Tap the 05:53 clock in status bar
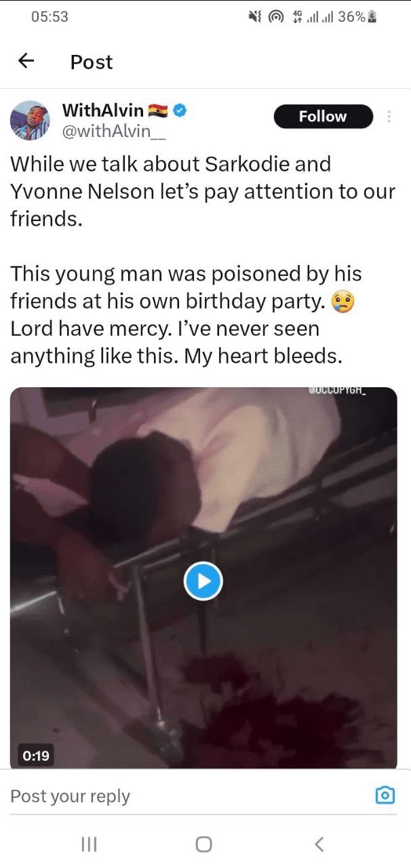This screenshot has height=868, width=411. (x=50, y=18)
